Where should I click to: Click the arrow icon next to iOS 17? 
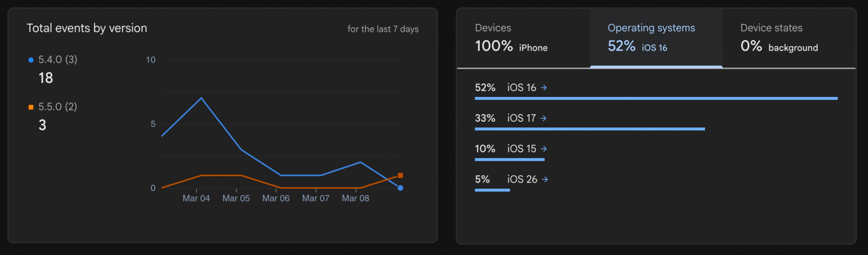544,118
